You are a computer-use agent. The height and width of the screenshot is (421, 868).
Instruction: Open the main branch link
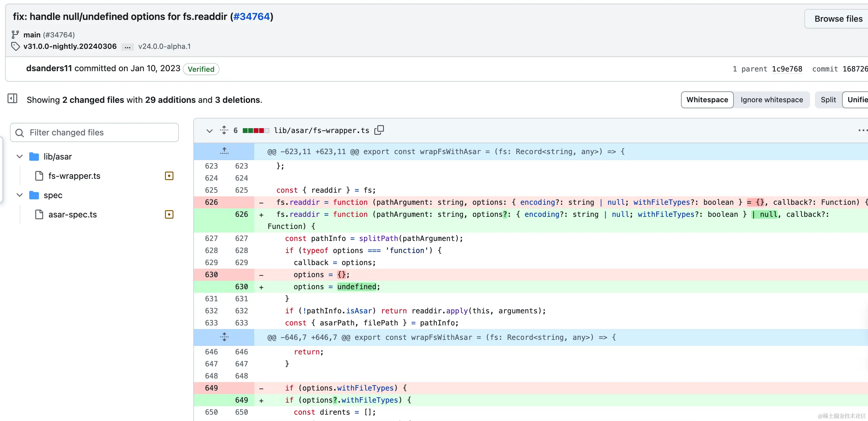click(32, 35)
